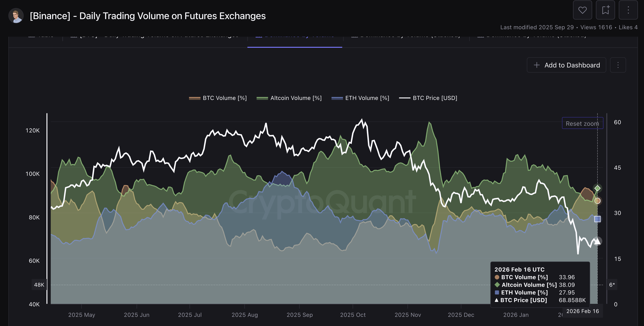Like this chart with the heart icon

tap(582, 10)
